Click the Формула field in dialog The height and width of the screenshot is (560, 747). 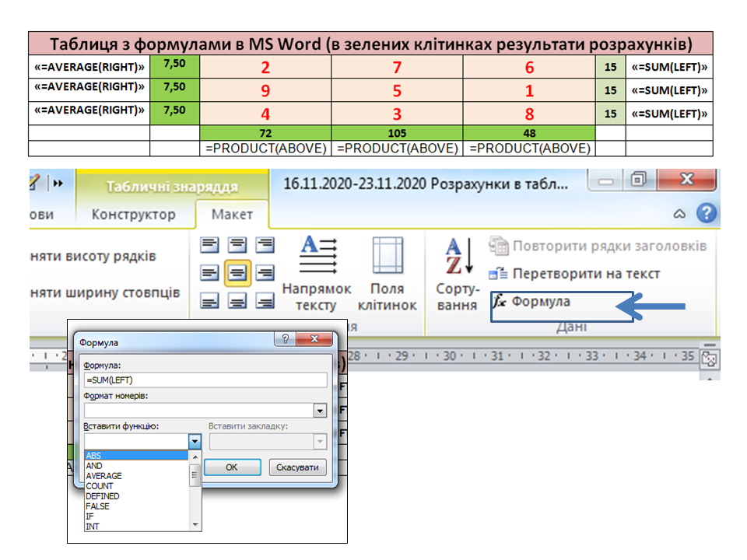205,380
